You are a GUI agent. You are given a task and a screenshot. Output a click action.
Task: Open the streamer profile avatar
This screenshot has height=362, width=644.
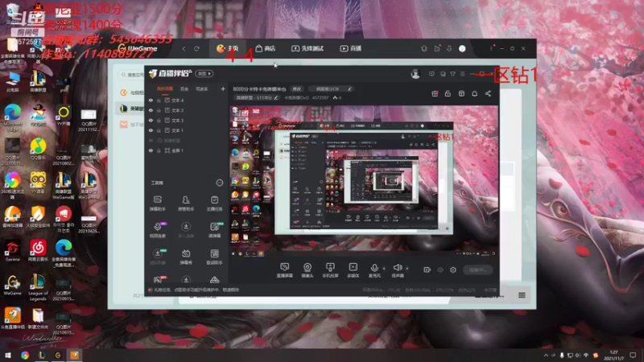click(415, 74)
